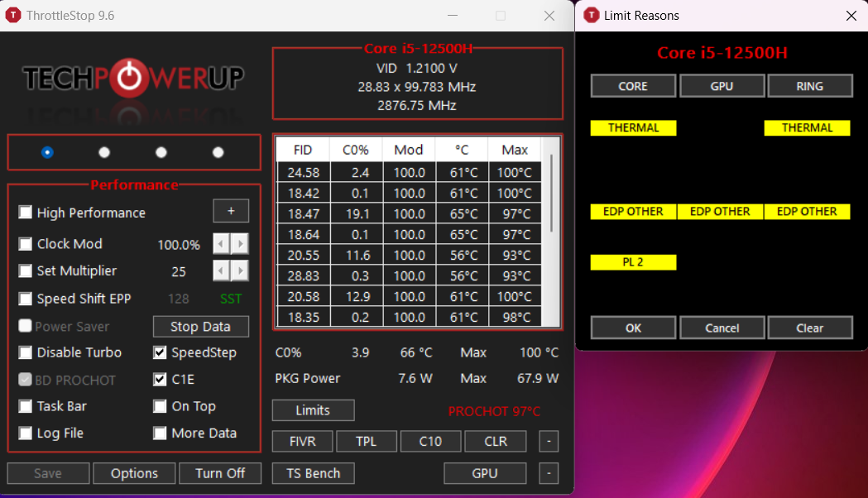Image resolution: width=868 pixels, height=498 pixels.
Task: Enable the More Data checkbox
Action: coord(160,433)
